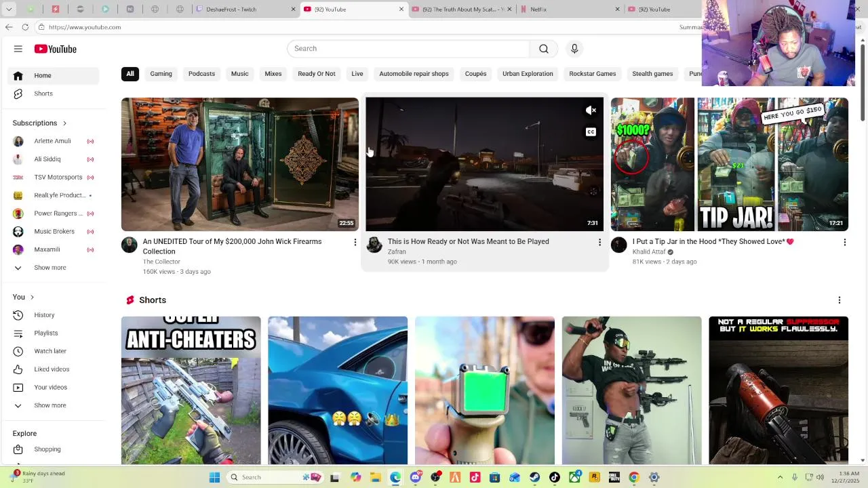Select the Ready Or Not filter chip
This screenshot has height=488, width=868.
click(317, 74)
